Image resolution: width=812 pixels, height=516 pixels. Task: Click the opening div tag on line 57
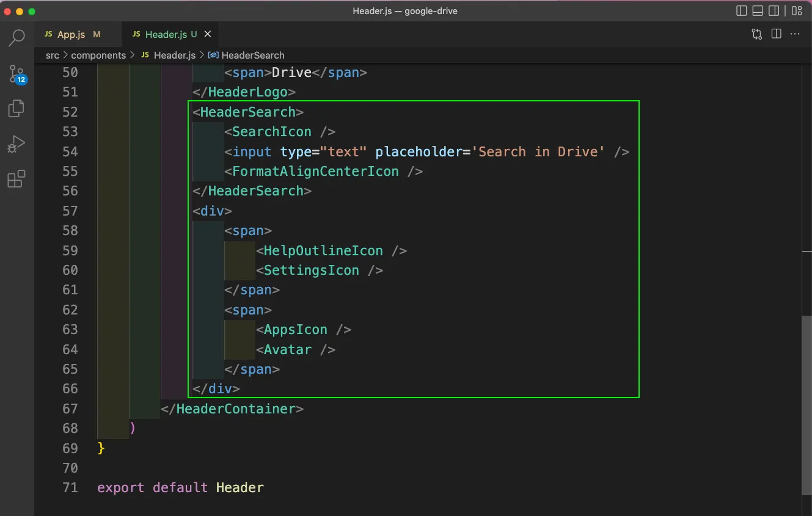tap(212, 211)
